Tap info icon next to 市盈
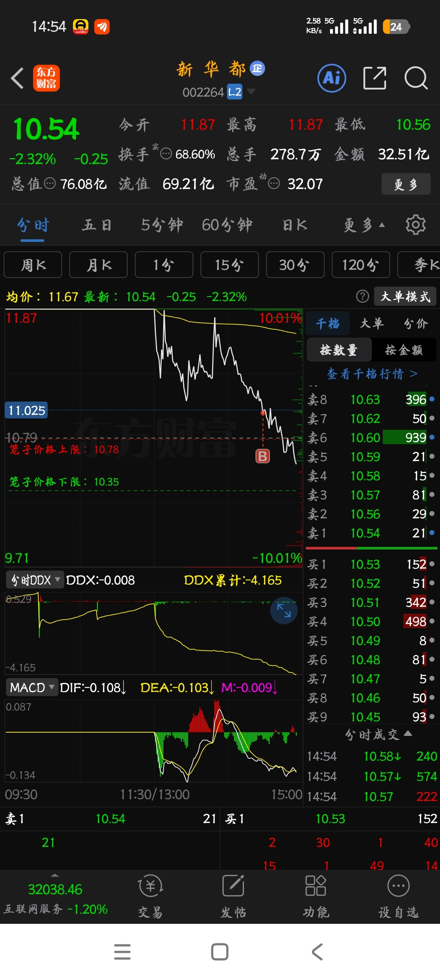Screen dimensions: 440x980 pyautogui.click(x=274, y=184)
